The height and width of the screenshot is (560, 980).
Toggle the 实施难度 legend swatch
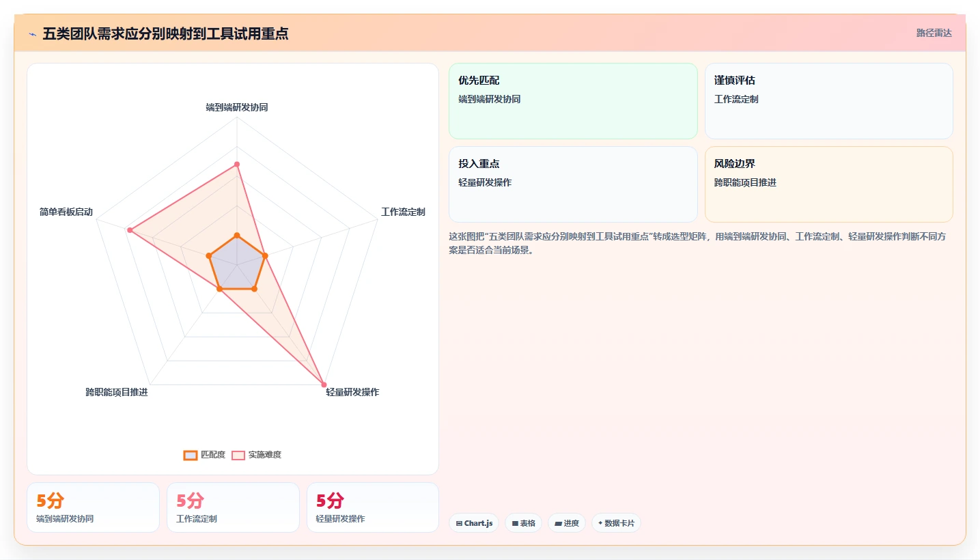click(x=238, y=455)
